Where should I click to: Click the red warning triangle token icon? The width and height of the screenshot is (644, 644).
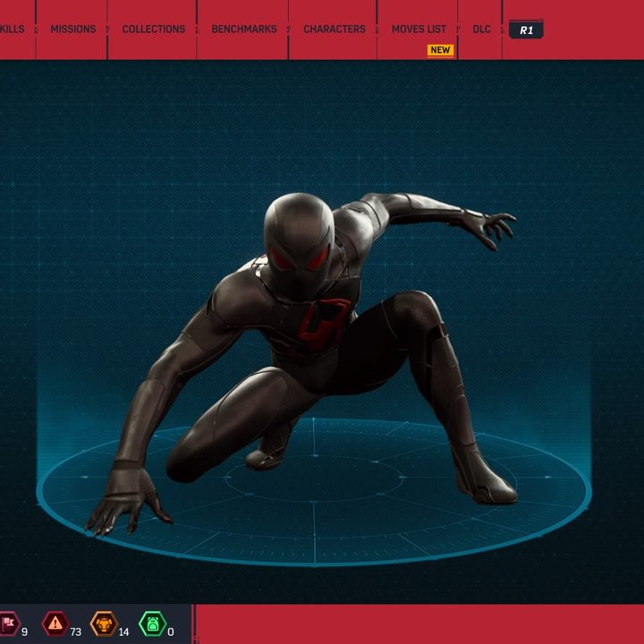(x=55, y=624)
